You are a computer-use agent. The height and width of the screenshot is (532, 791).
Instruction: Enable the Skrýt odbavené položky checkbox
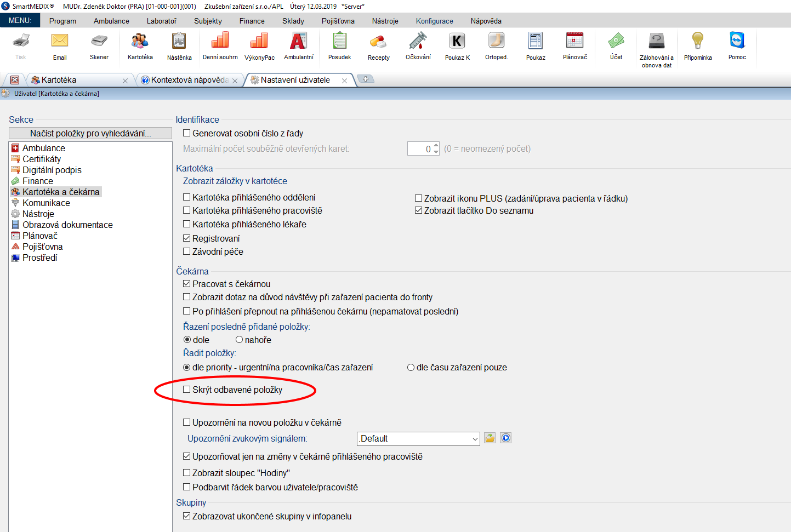187,390
